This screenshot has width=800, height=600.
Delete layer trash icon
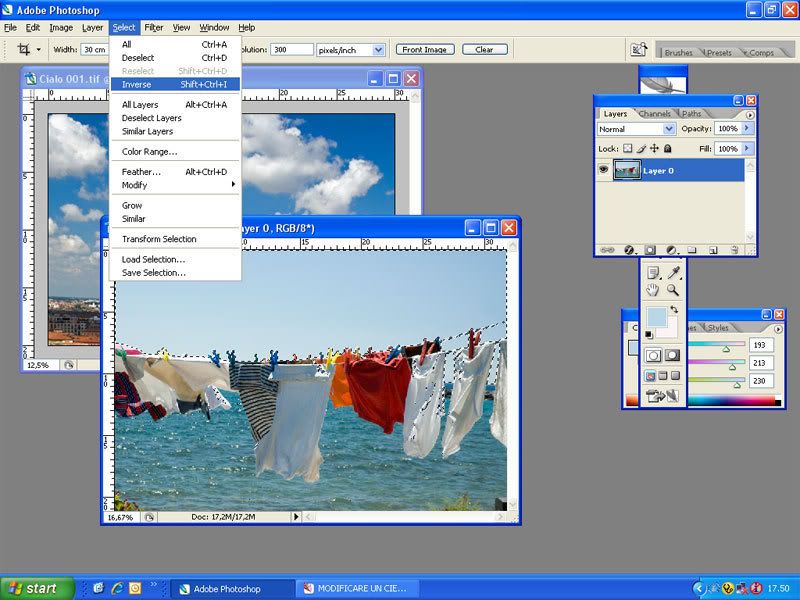735,250
